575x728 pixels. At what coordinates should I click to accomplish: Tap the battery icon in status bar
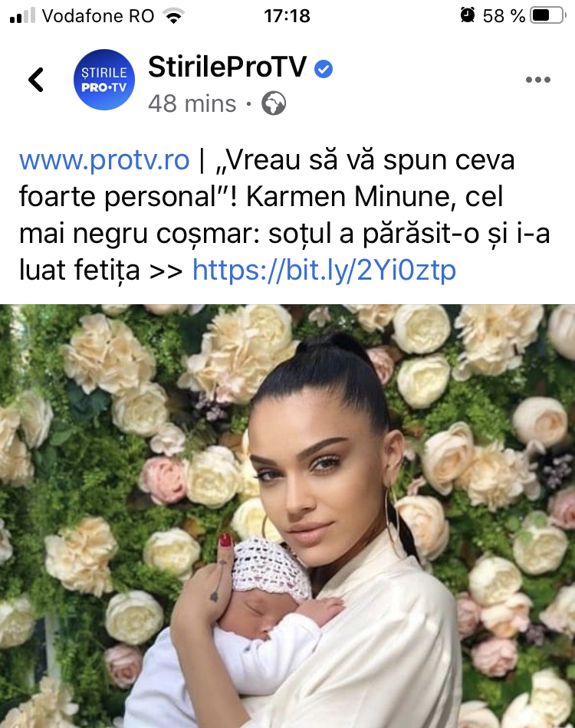pos(548,16)
